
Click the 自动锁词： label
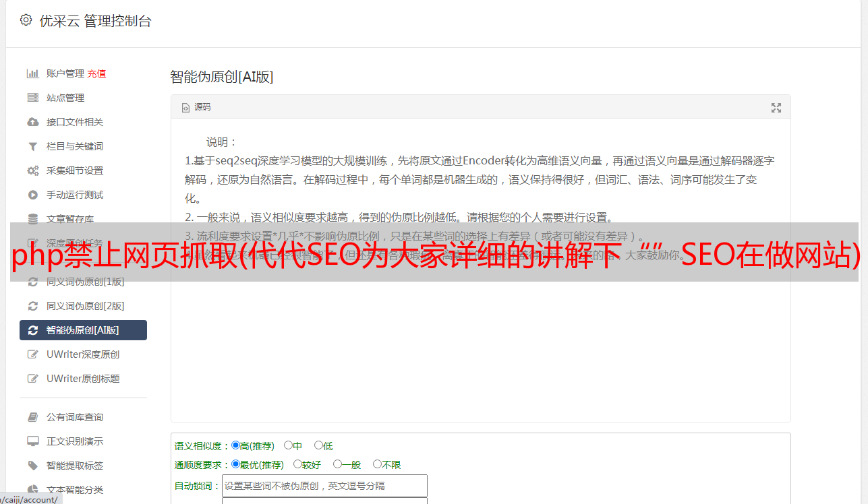(x=198, y=486)
